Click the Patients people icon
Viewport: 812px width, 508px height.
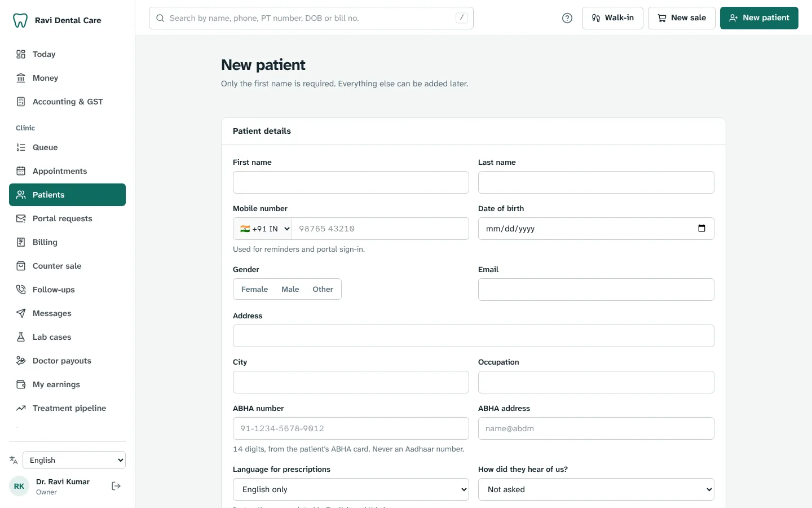[21, 195]
